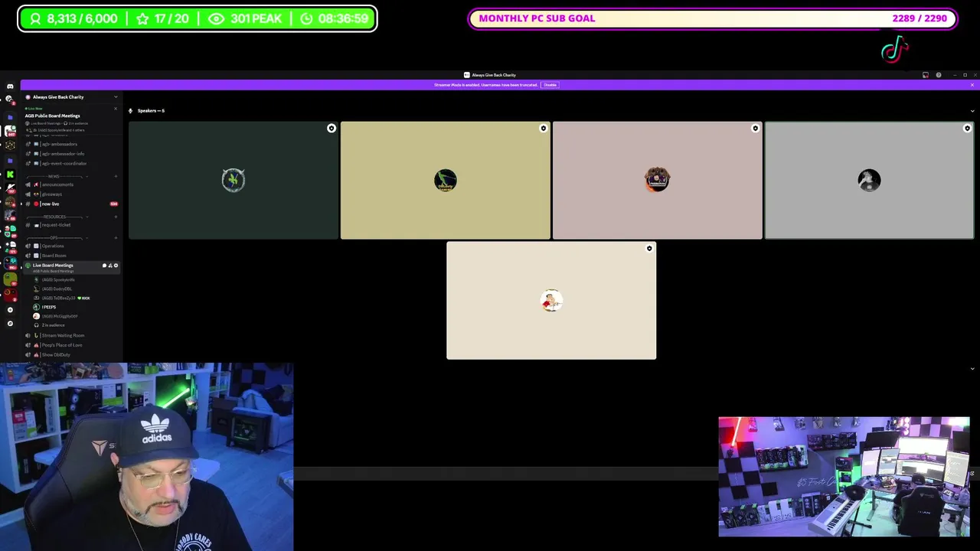Open Discord inbox icon in title bar

926,75
